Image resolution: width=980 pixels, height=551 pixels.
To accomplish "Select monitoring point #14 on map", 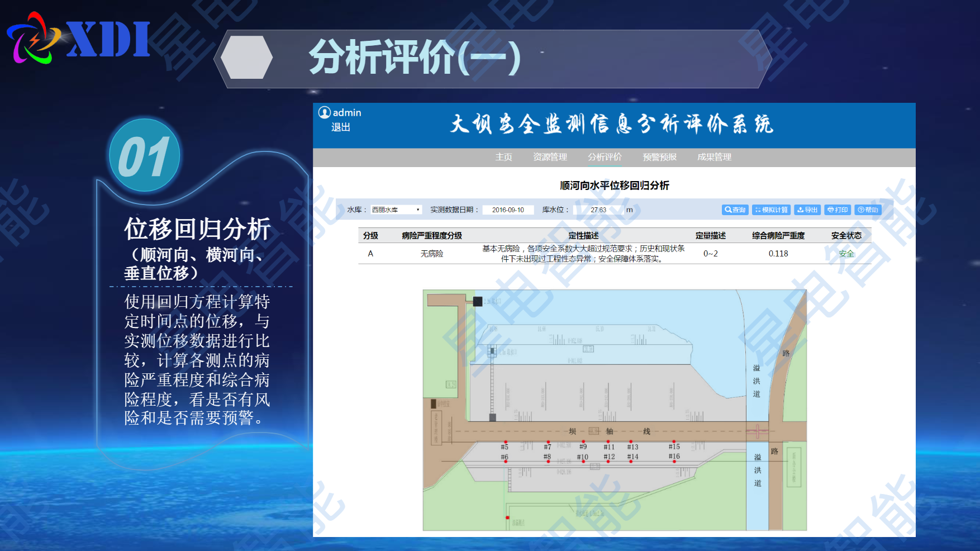I will pyautogui.click(x=631, y=461).
